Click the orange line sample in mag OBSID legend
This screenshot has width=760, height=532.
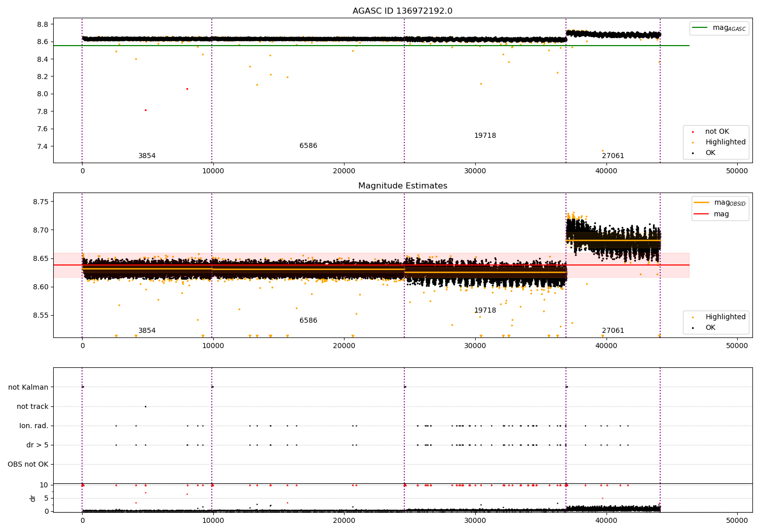tap(702, 203)
